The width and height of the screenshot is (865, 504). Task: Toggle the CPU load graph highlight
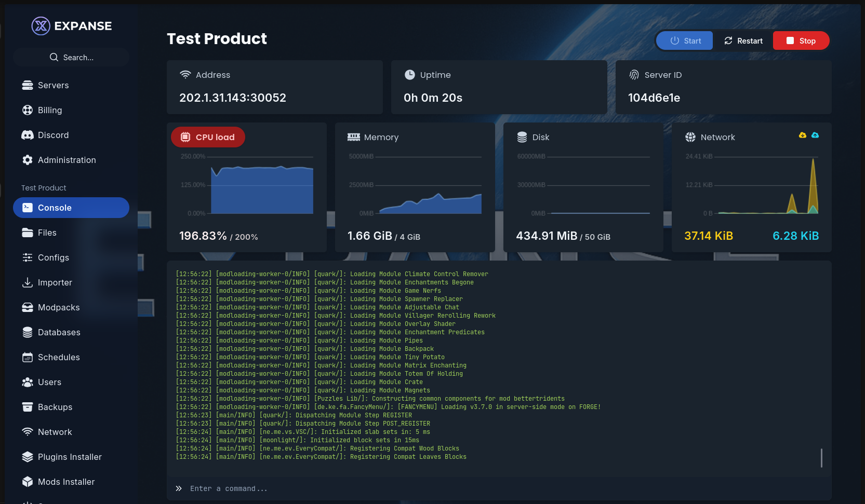click(x=208, y=137)
